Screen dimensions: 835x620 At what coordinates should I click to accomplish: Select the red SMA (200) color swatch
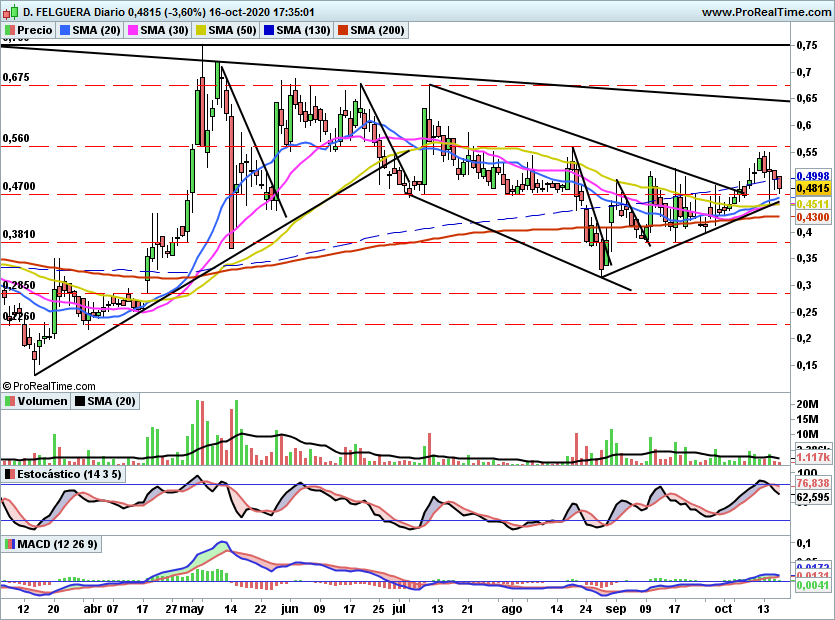[x=342, y=30]
